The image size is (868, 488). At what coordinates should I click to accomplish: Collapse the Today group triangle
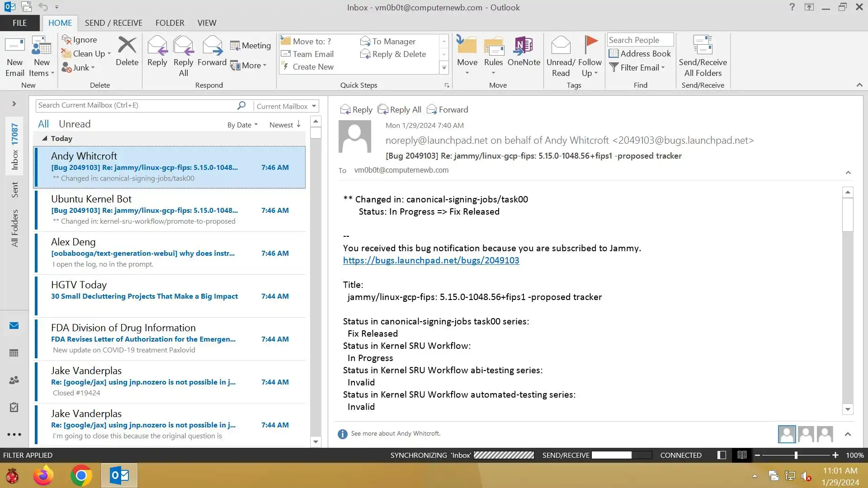(44, 138)
